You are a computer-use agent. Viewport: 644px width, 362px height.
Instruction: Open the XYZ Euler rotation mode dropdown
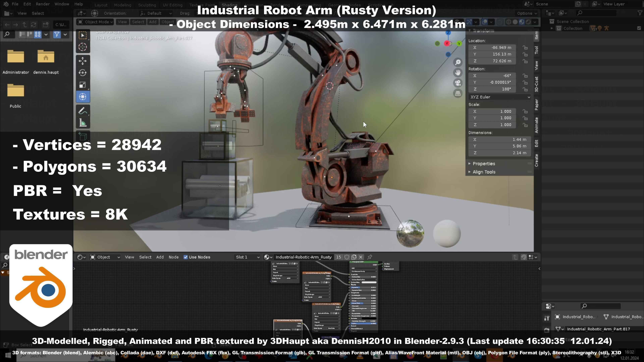click(500, 97)
